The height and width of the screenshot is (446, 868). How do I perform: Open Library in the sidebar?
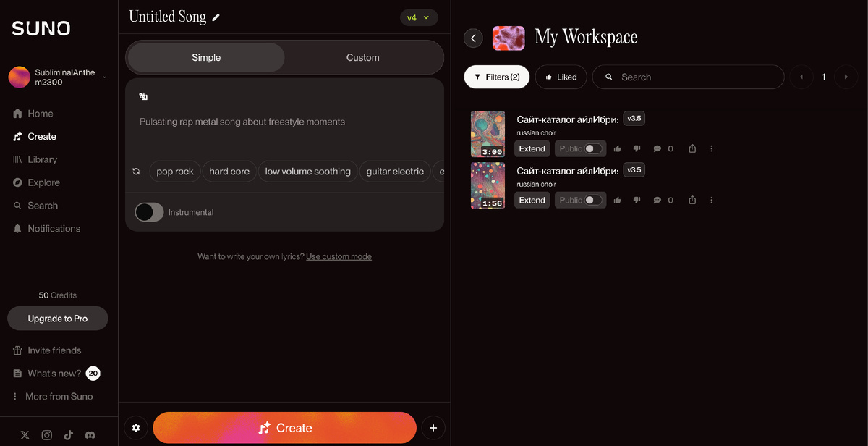(35, 160)
